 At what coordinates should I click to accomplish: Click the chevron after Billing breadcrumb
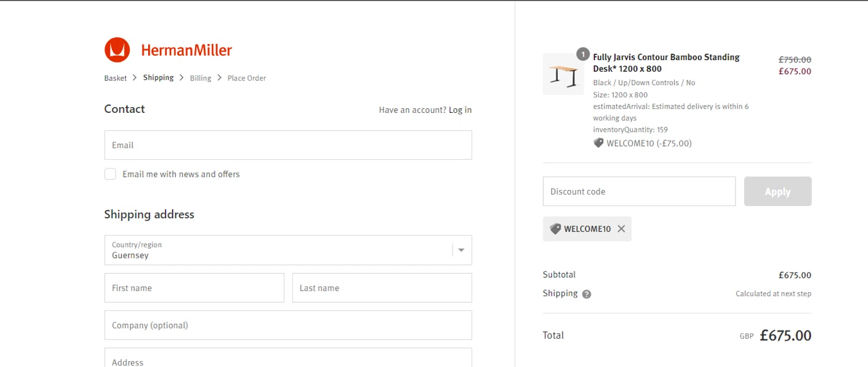pos(219,78)
